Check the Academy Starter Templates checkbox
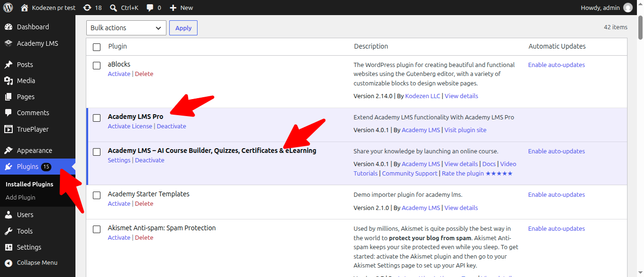Viewport: 644px width, 277px height. pyautogui.click(x=97, y=195)
